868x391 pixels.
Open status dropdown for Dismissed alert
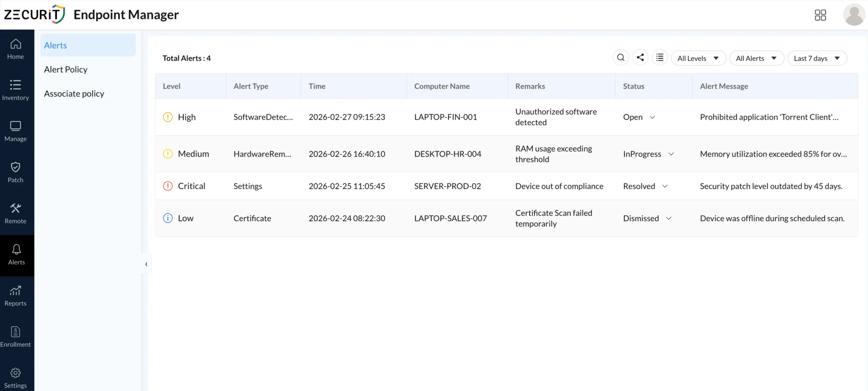669,218
